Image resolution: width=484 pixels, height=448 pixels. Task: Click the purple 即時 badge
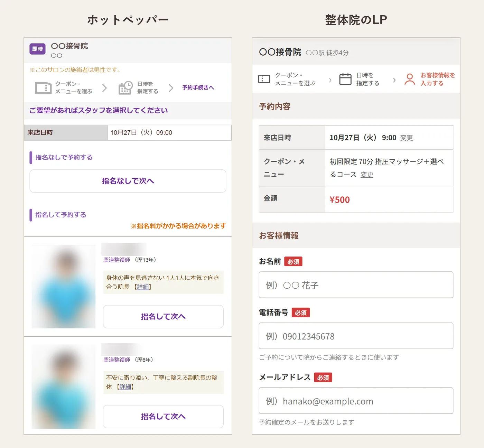(x=38, y=49)
